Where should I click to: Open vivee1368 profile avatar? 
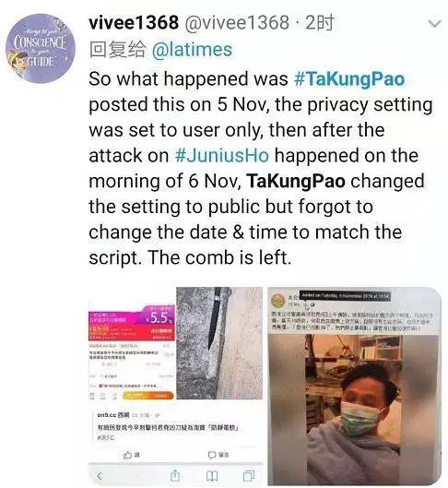pos(41,49)
